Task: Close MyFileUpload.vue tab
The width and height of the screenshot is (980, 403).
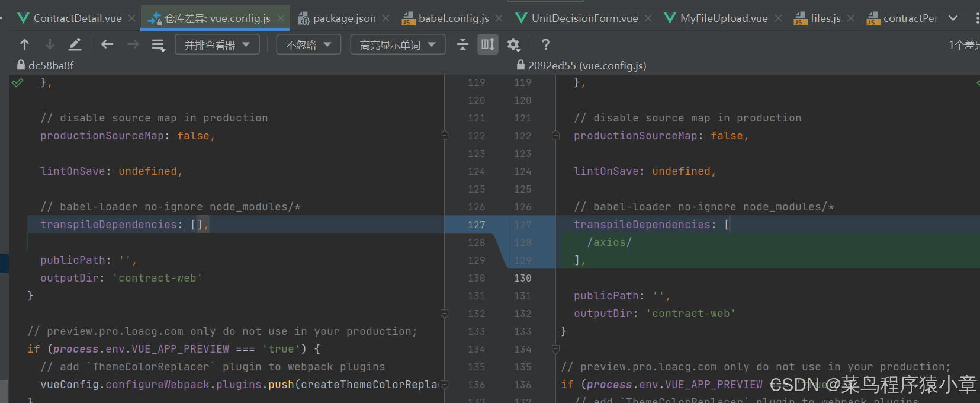Action: [778, 18]
